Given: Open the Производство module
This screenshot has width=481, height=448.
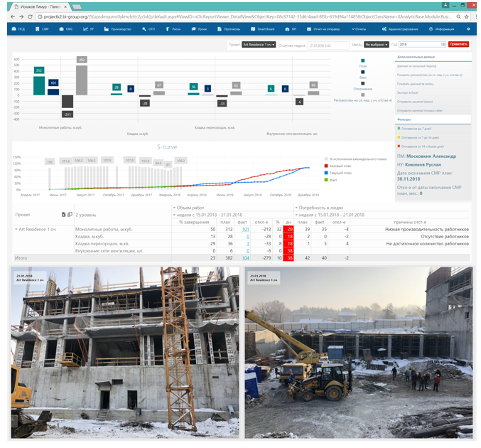Looking at the screenshot, I should (x=119, y=29).
